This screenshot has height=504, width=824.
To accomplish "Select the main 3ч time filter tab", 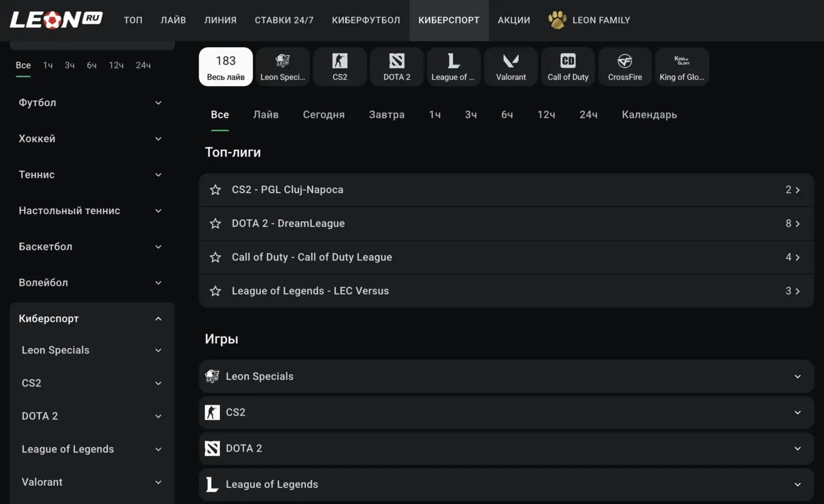I will [471, 115].
